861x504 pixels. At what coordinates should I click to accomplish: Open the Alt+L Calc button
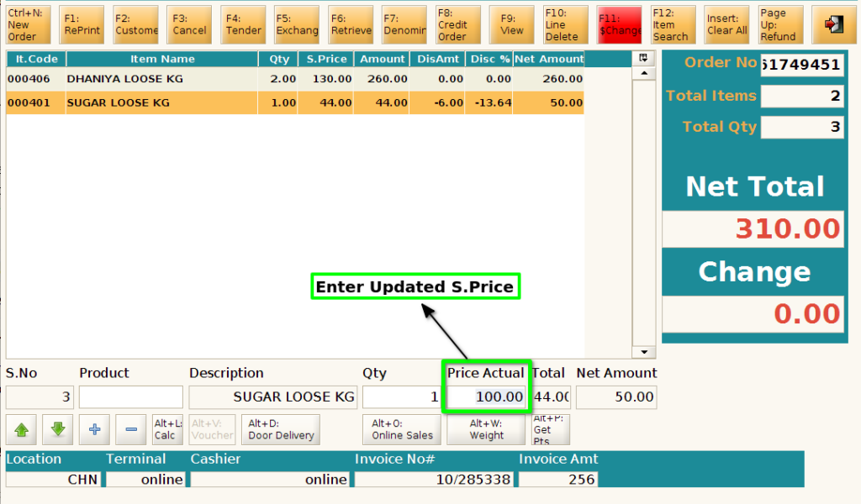(167, 429)
